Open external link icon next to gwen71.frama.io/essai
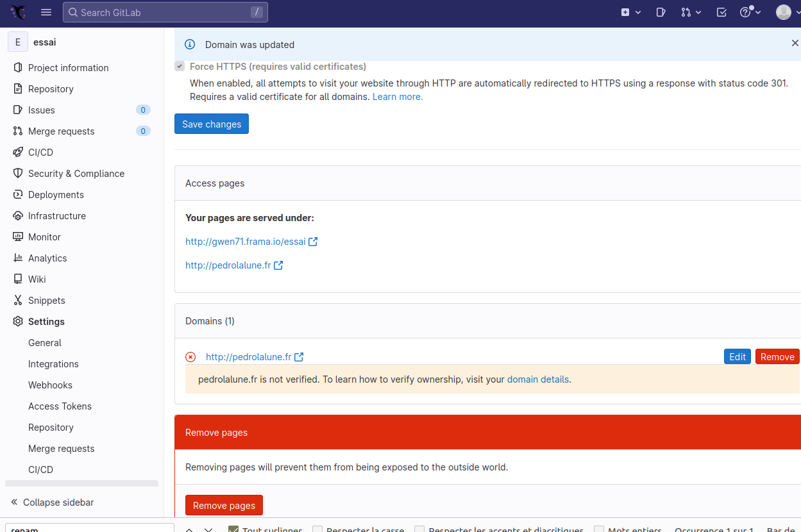 pyautogui.click(x=313, y=242)
